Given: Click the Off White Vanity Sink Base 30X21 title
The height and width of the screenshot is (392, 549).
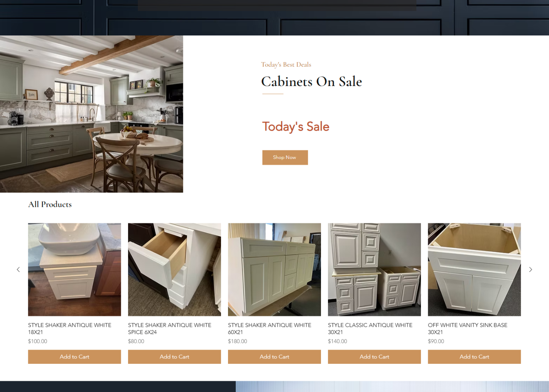Looking at the screenshot, I should click(x=468, y=329).
